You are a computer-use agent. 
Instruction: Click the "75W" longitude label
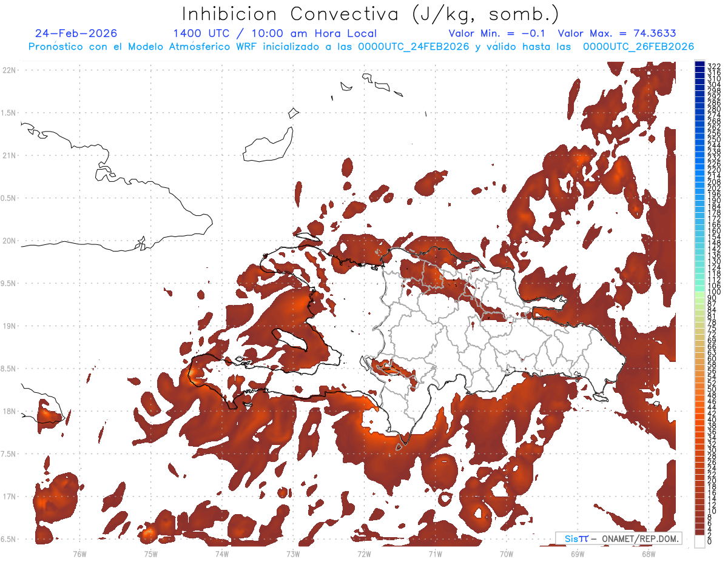click(x=150, y=553)
